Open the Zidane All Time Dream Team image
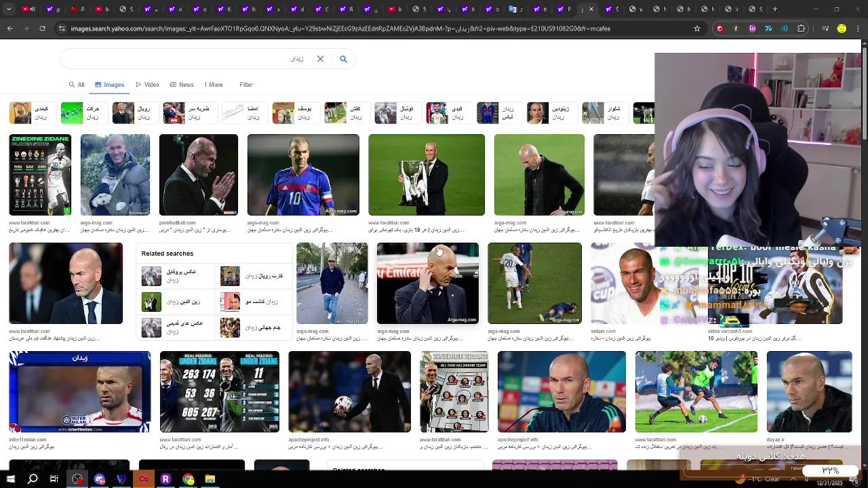Screen dimensions: 868x488 (x=454, y=392)
